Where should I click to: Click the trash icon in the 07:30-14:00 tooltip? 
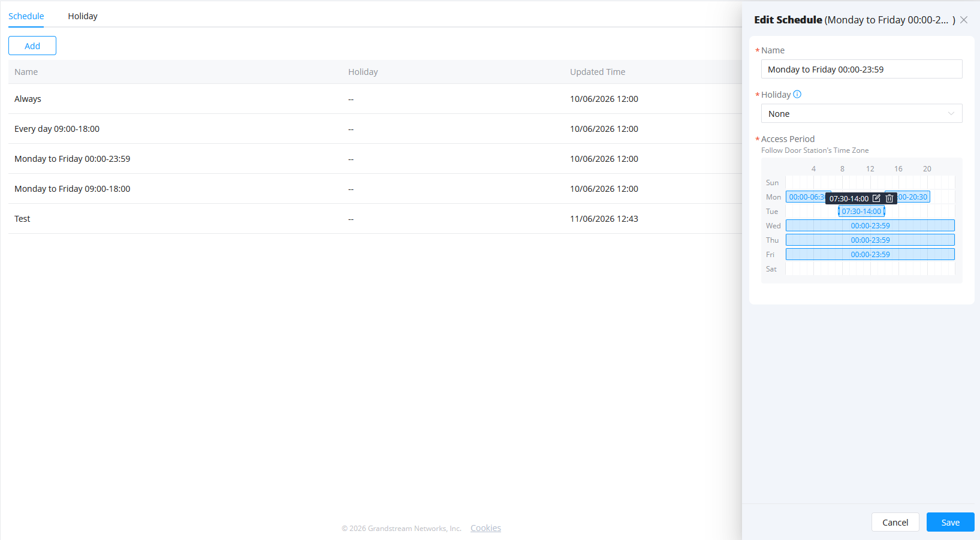889,198
